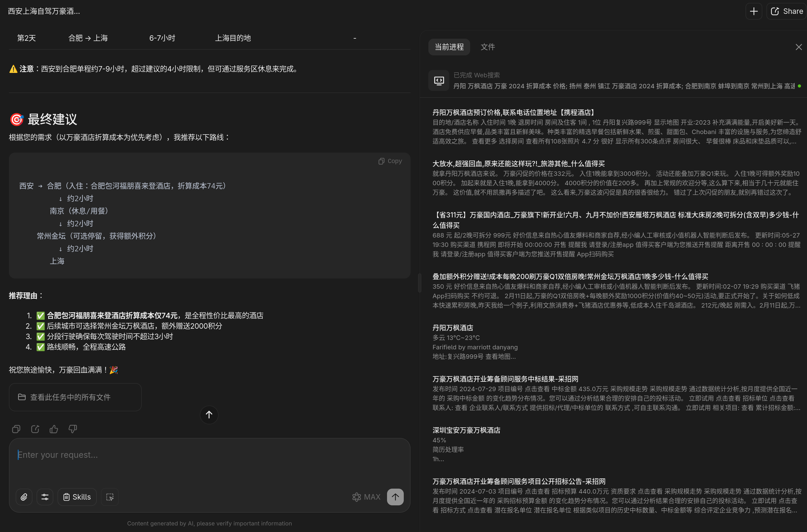Click the selection cursor tool icon

coord(110,497)
